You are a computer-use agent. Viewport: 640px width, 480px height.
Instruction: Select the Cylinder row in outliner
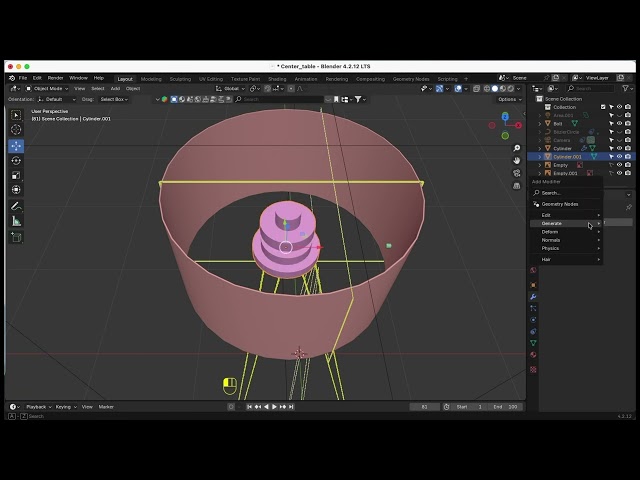point(581,148)
